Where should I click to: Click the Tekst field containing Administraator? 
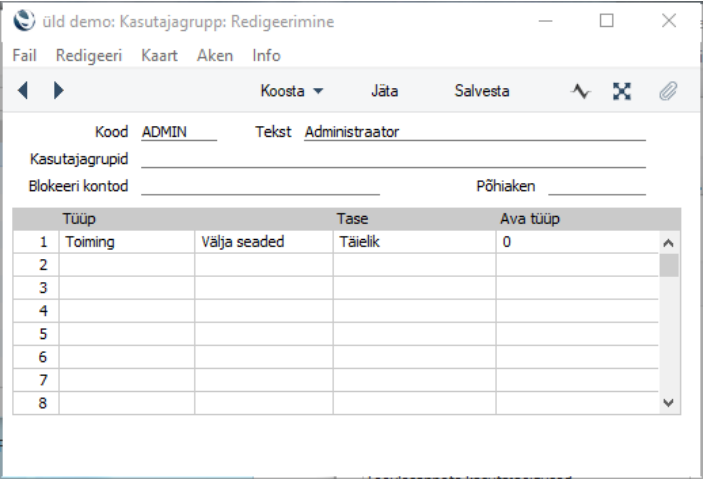click(x=475, y=132)
